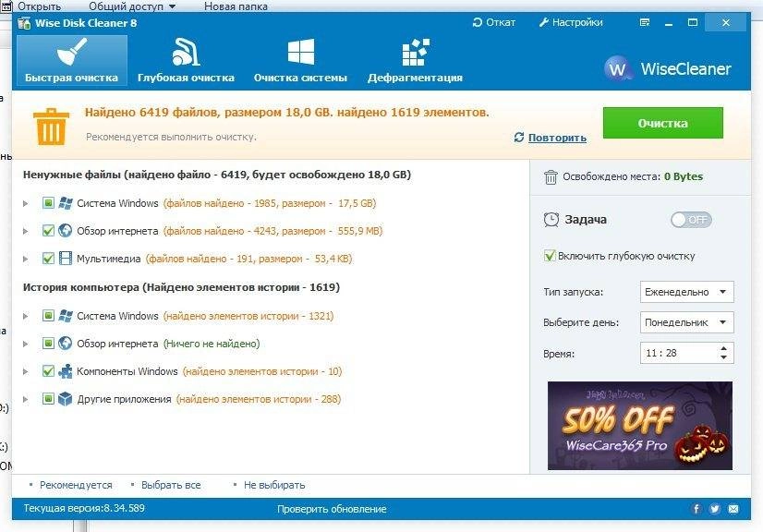Screen dimensions: 763x532
Task: Click Windows flag icon in history section
Action: click(66, 316)
